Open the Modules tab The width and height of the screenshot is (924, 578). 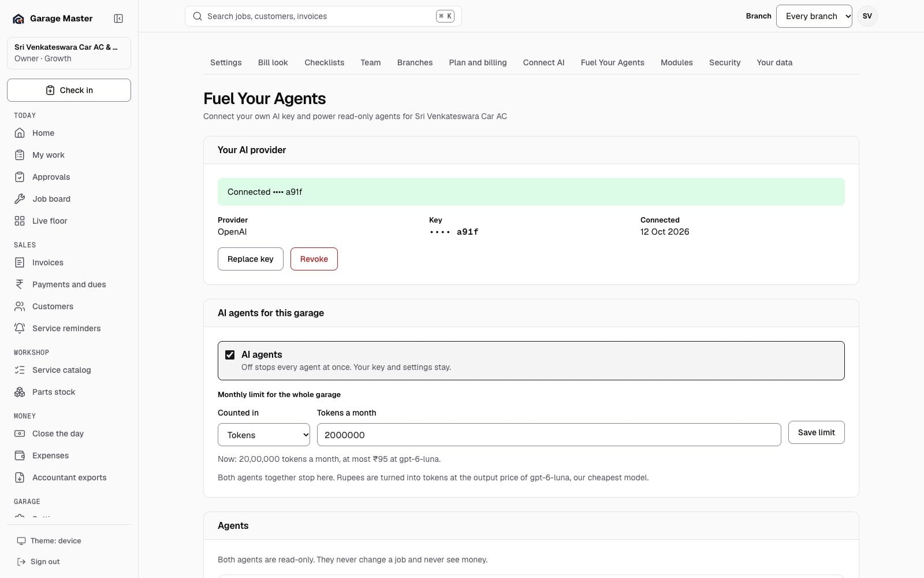[676, 62]
